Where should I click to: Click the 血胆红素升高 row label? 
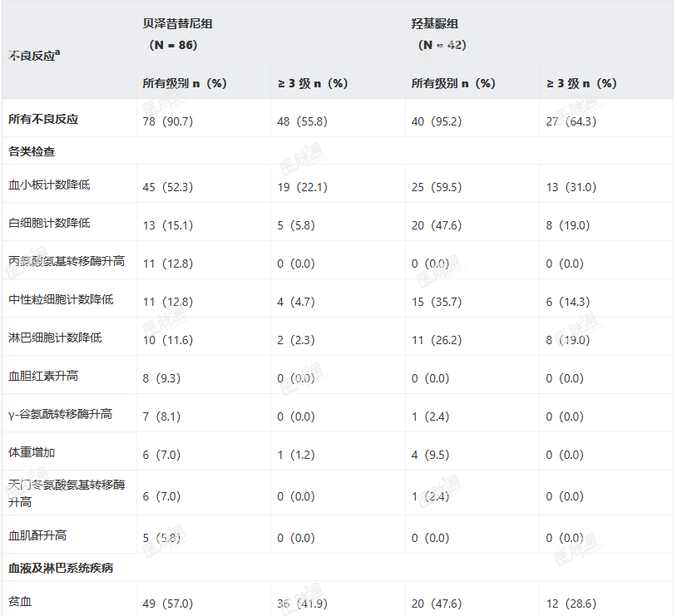(x=43, y=376)
